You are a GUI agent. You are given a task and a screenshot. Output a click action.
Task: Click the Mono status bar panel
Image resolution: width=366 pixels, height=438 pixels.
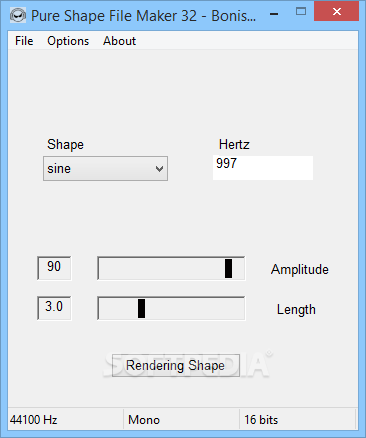pyautogui.click(x=181, y=420)
